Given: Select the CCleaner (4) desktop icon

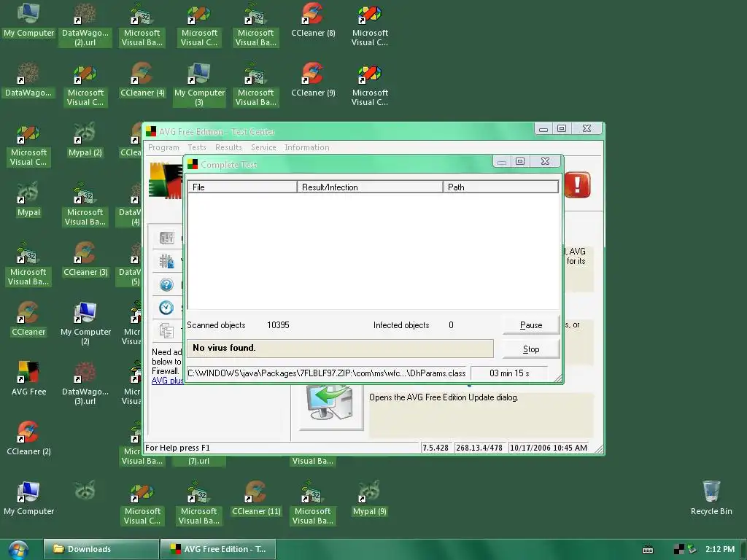Looking at the screenshot, I should [x=142, y=80].
